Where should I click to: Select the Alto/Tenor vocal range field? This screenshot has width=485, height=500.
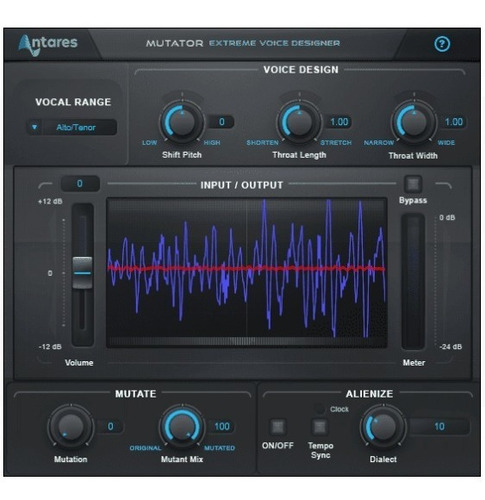tap(76, 127)
